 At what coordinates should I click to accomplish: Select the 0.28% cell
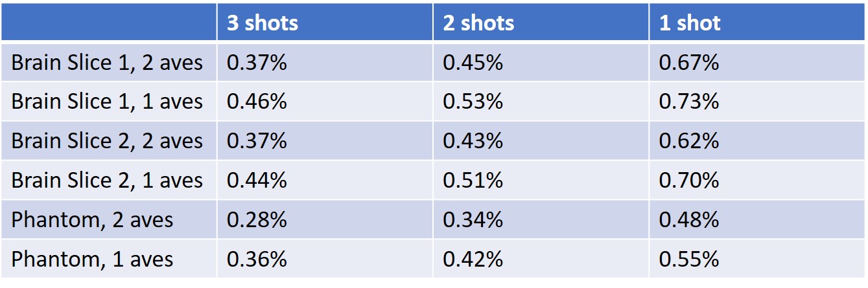(x=257, y=219)
